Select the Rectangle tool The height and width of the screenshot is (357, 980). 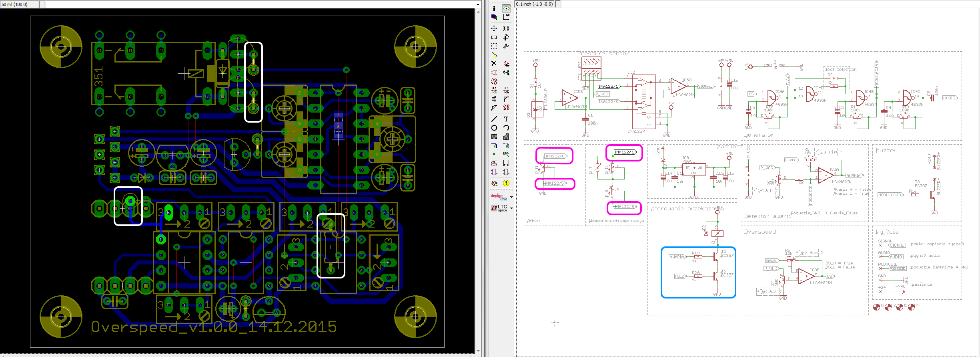(494, 137)
